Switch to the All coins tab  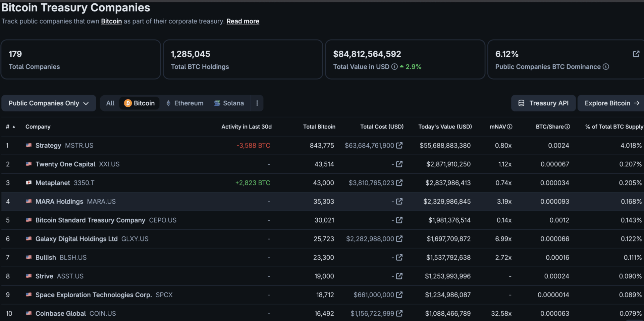point(110,103)
